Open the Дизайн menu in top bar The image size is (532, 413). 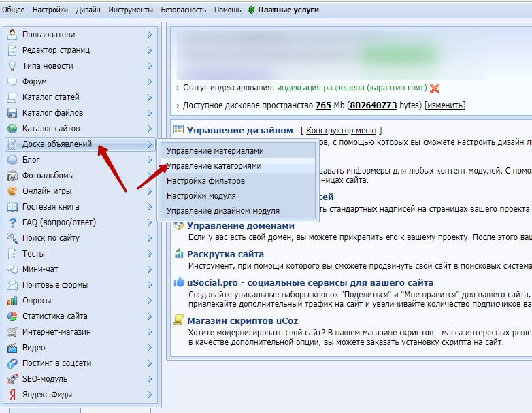(x=88, y=10)
